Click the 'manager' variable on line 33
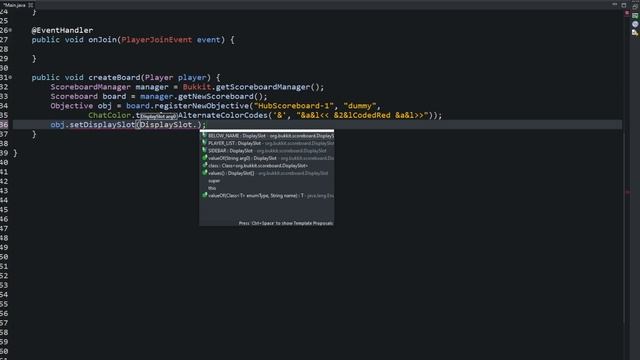The image size is (640, 360). click(156, 96)
